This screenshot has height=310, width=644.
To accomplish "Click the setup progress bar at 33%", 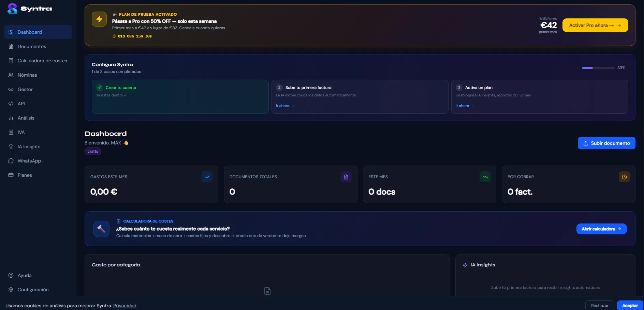I will tap(598, 68).
